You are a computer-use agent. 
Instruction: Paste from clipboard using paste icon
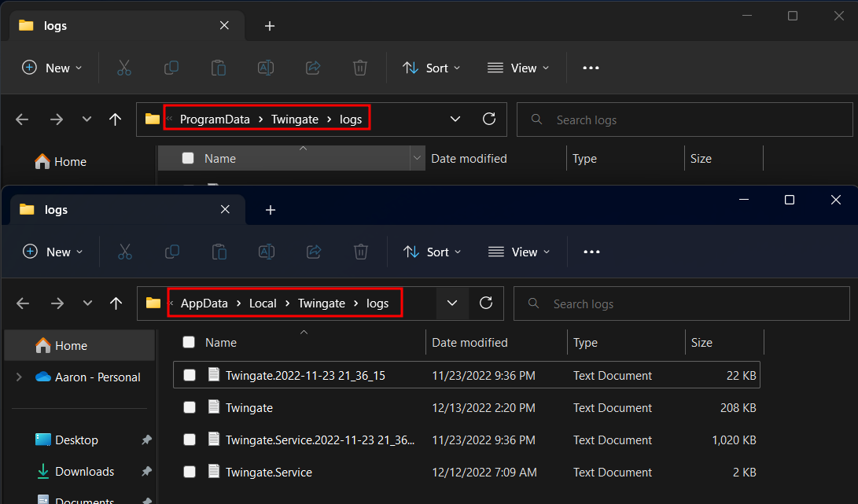pyautogui.click(x=219, y=252)
